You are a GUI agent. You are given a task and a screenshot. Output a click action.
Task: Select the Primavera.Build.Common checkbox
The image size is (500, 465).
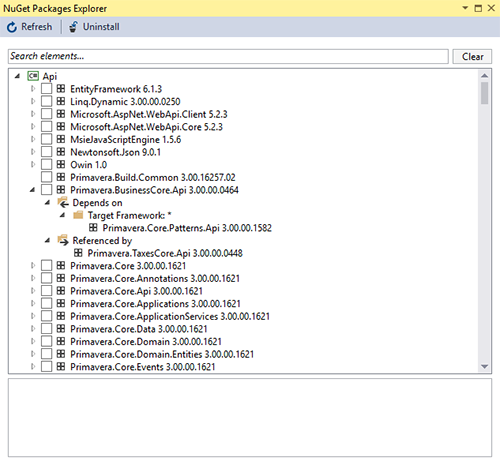[47, 177]
